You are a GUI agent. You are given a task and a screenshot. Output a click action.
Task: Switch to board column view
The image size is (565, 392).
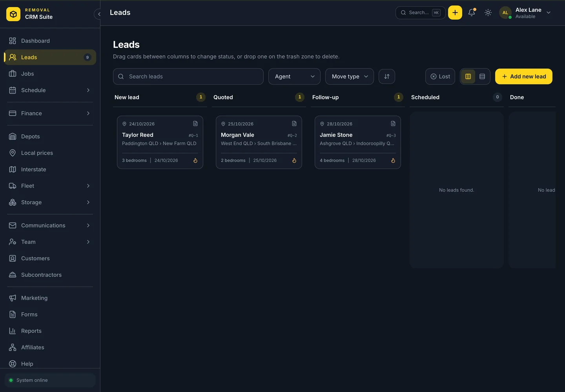468,76
